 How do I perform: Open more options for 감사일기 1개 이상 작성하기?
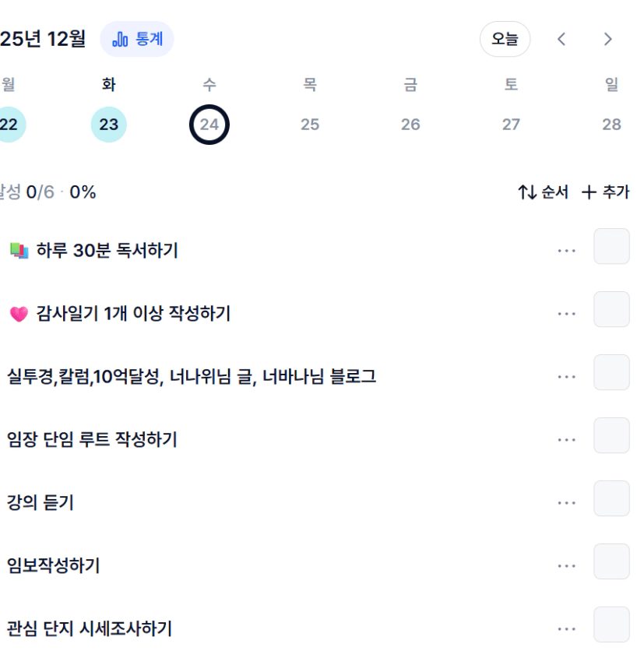click(x=567, y=314)
